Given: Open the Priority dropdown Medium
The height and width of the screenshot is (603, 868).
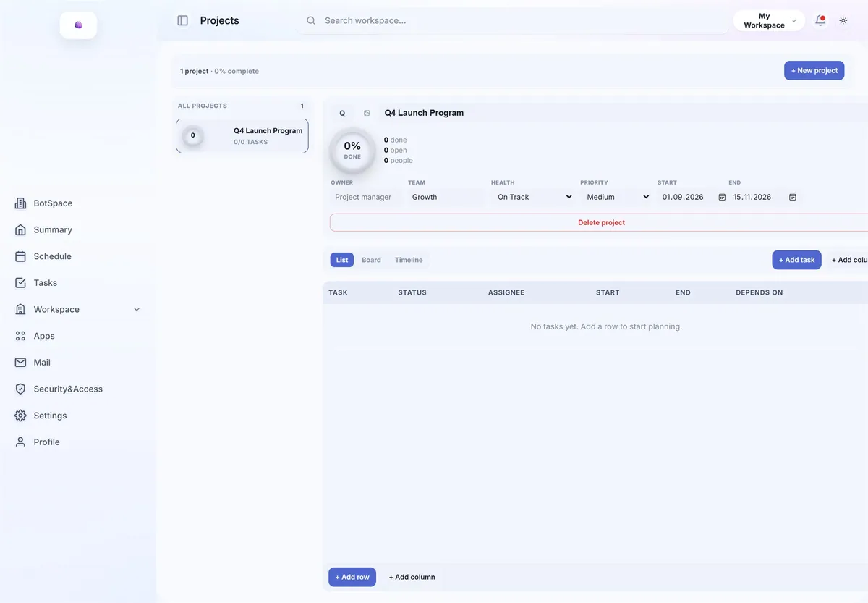Looking at the screenshot, I should [x=618, y=197].
